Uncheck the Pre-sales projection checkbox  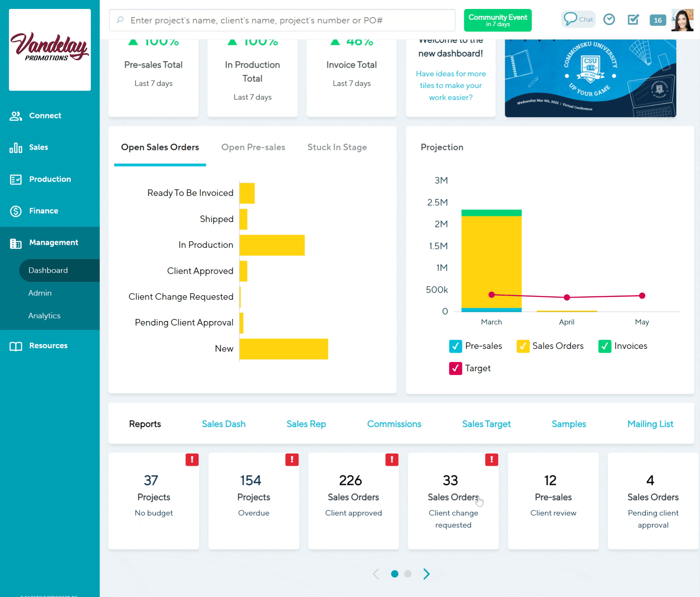pyautogui.click(x=455, y=346)
